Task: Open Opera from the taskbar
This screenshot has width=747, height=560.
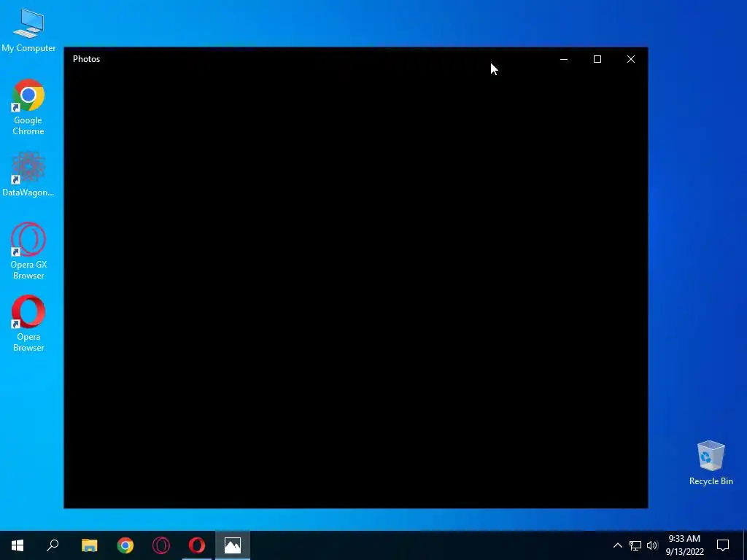Action: (197, 545)
